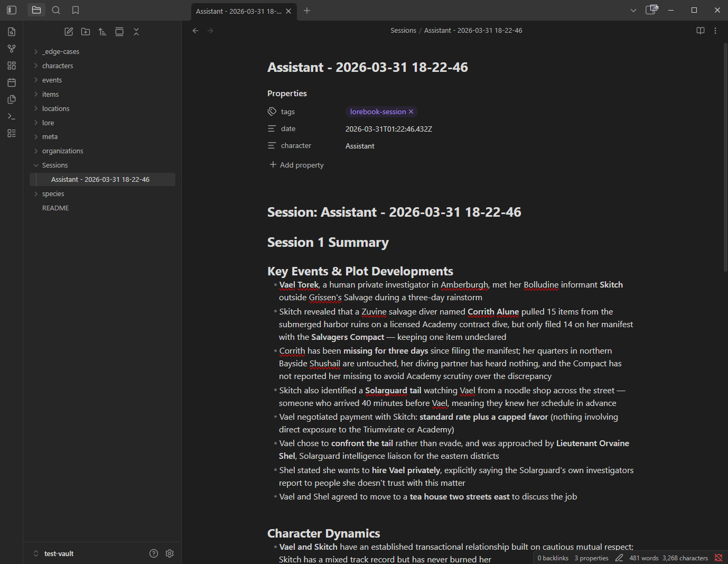Click the 481 words status item

coord(644,558)
